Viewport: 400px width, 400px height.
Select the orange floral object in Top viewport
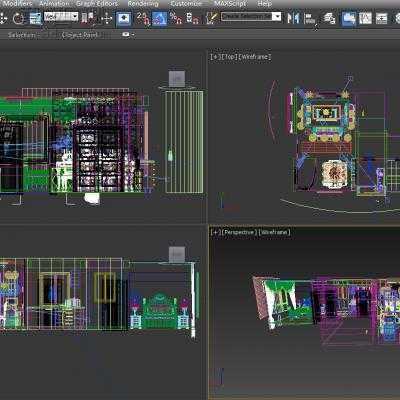pyautogui.click(x=334, y=174)
